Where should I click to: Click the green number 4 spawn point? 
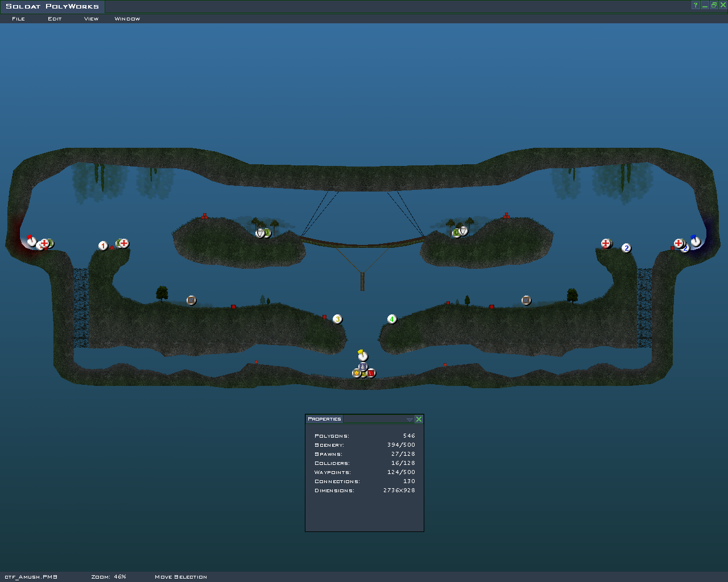click(391, 319)
